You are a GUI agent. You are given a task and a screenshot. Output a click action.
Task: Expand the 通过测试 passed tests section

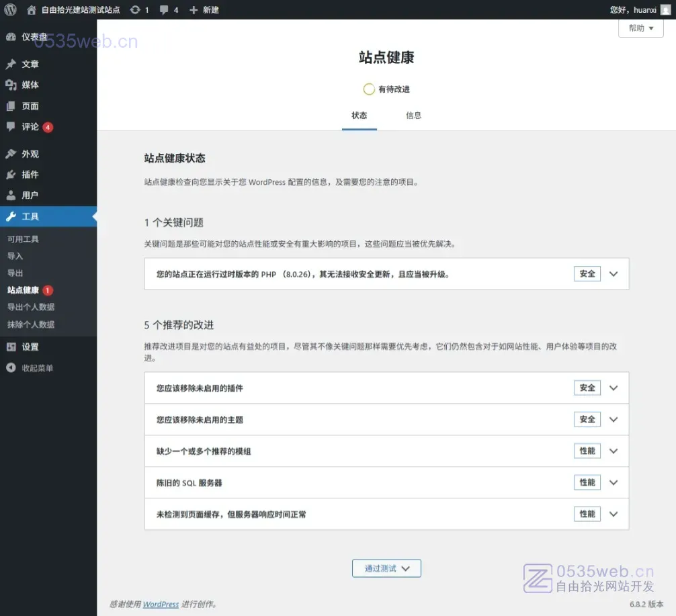386,568
